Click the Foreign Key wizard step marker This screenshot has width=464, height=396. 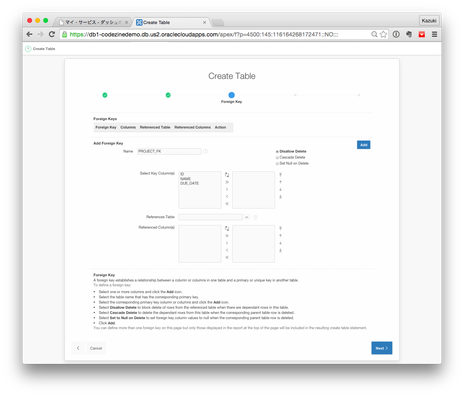(x=232, y=95)
